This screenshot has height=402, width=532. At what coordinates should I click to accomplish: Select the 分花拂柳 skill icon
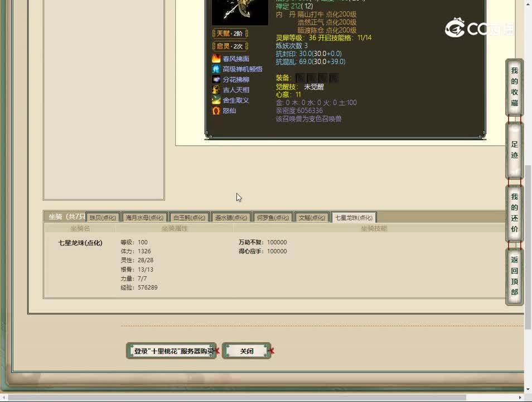click(216, 80)
